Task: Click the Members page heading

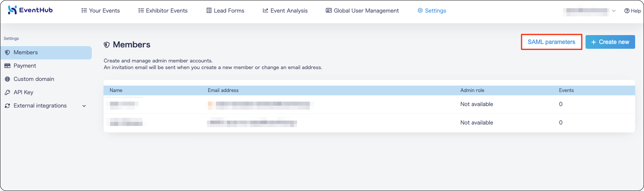Action: click(x=132, y=45)
